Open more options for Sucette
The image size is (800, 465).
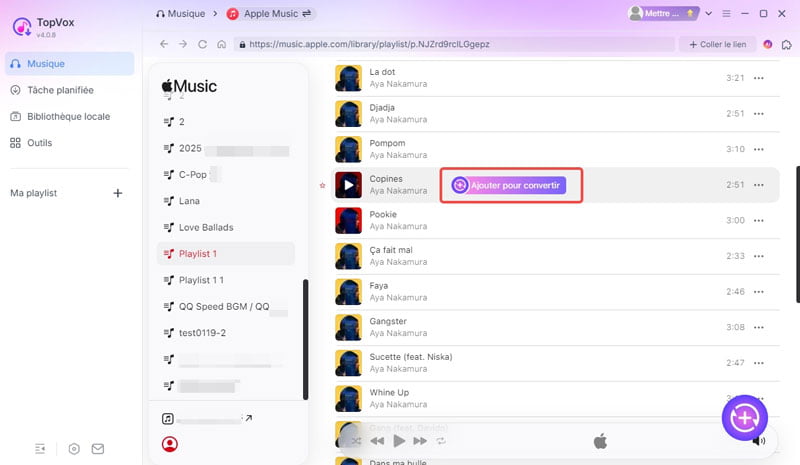[759, 363]
